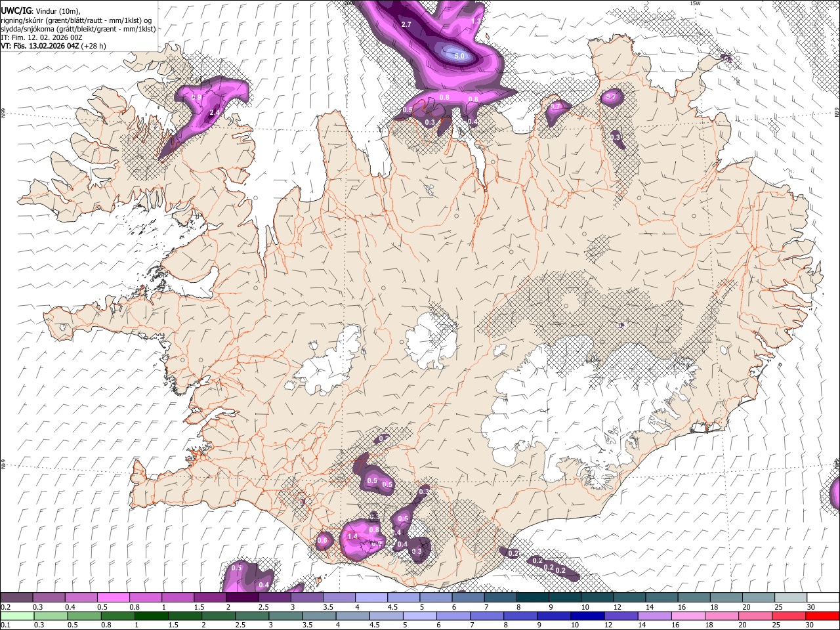The width and height of the screenshot is (840, 630).
Task: Click the snow legend swatch between 6 and 7
Action: click(x=467, y=598)
